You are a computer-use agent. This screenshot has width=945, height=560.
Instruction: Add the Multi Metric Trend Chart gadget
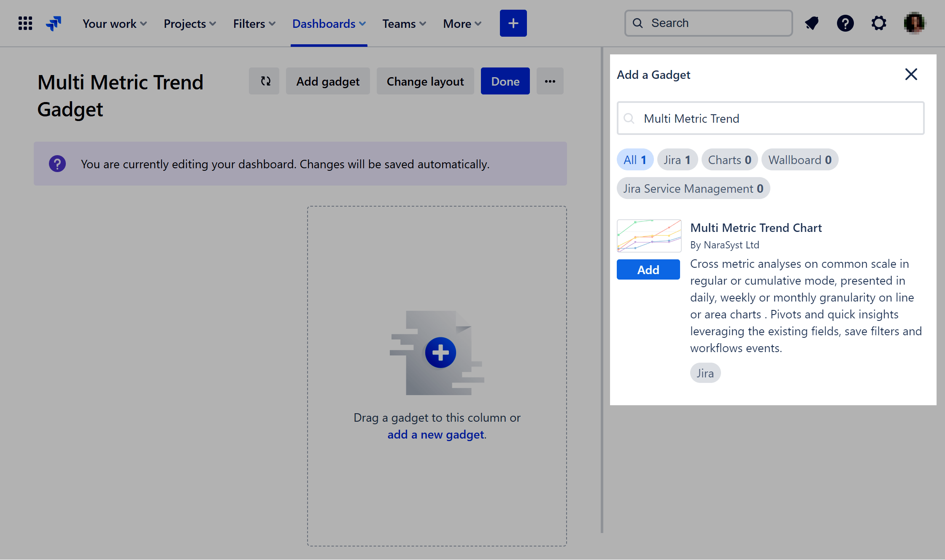click(648, 269)
